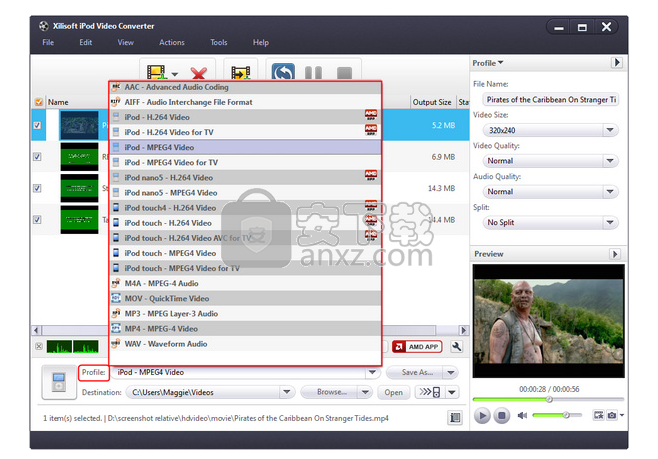Open the Video Size 320x240 dropdown
This screenshot has height=459, width=658.
pyautogui.click(x=610, y=130)
